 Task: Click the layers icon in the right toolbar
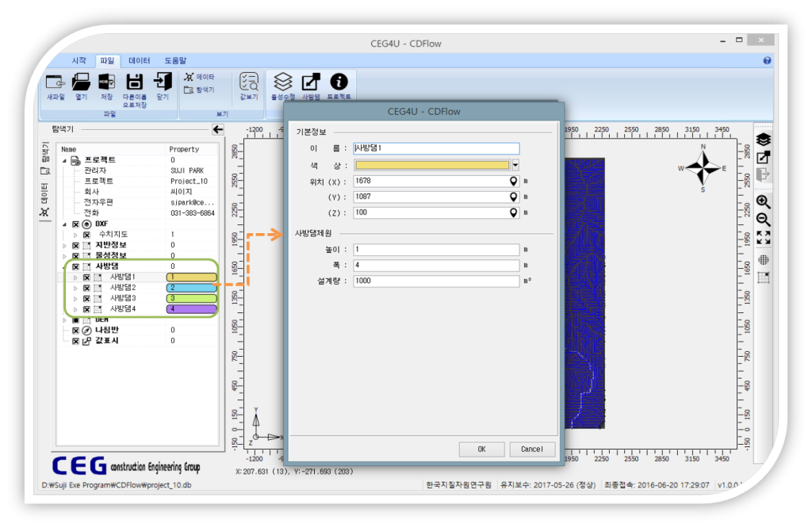pyautogui.click(x=764, y=140)
